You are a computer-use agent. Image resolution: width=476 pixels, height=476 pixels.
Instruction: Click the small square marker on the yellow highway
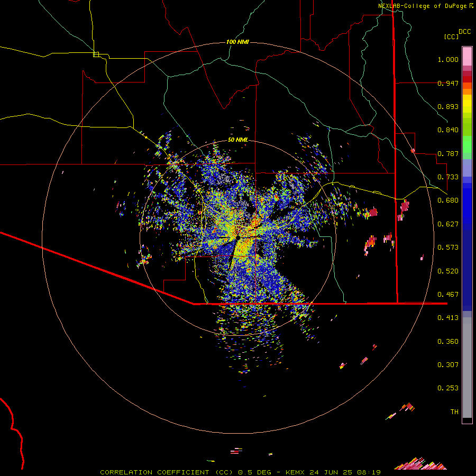pos(96,54)
